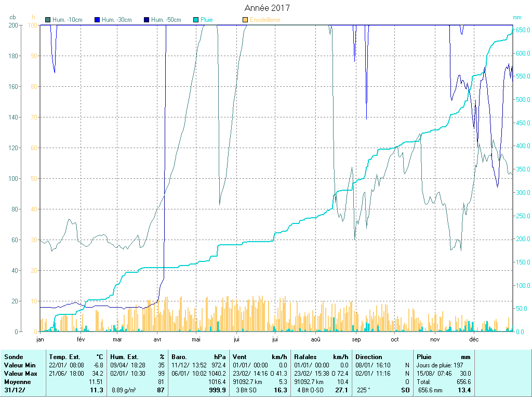The height and width of the screenshot is (397, 532).
Task: Click the 'Rafales' column header
Action: pos(305,357)
